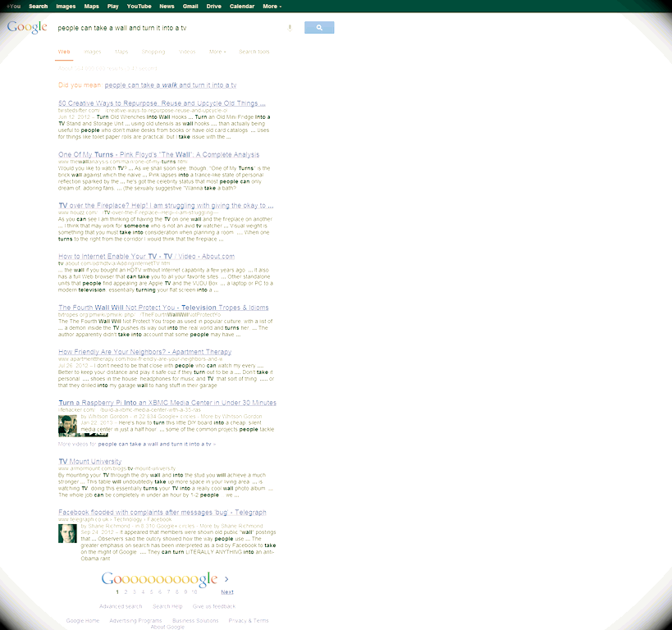Screen dimensions: 672x630
Task: Click the Google logo
Action: (x=27, y=27)
